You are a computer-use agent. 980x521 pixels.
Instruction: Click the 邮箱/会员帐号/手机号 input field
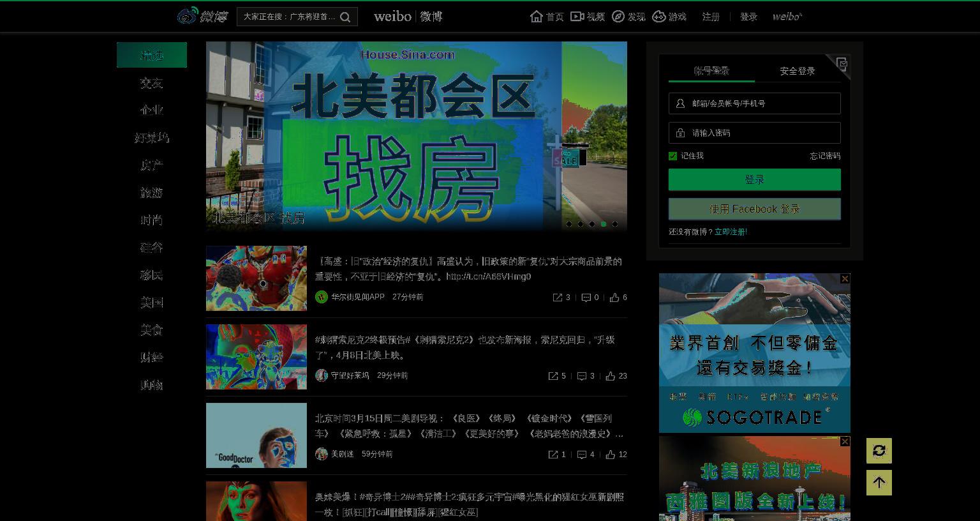click(x=755, y=103)
